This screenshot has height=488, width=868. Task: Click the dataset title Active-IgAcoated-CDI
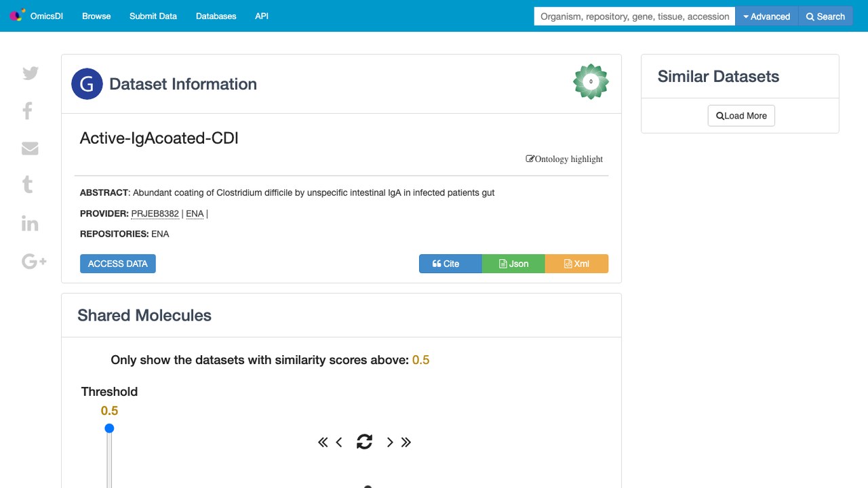coord(159,138)
